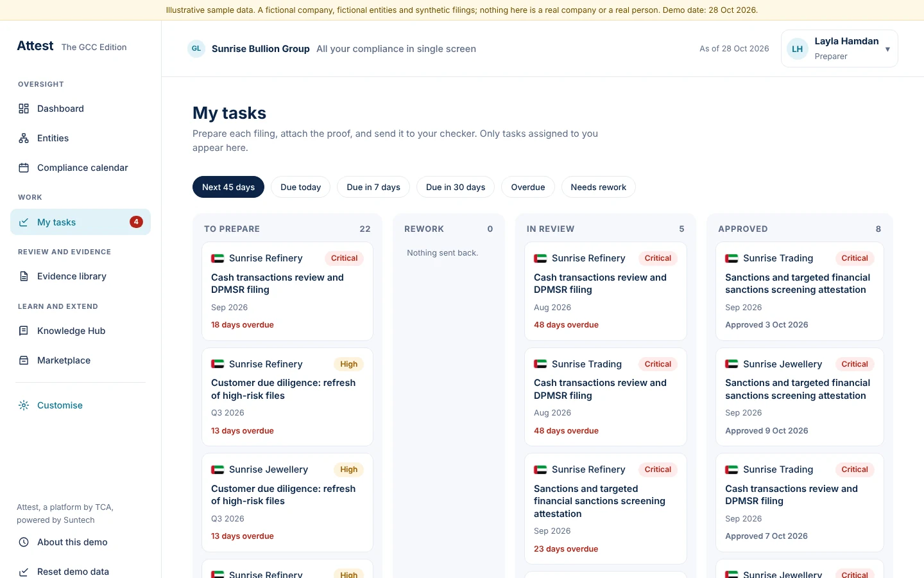Click the APPROVED column header
The height and width of the screenshot is (578, 924).
[x=743, y=229]
